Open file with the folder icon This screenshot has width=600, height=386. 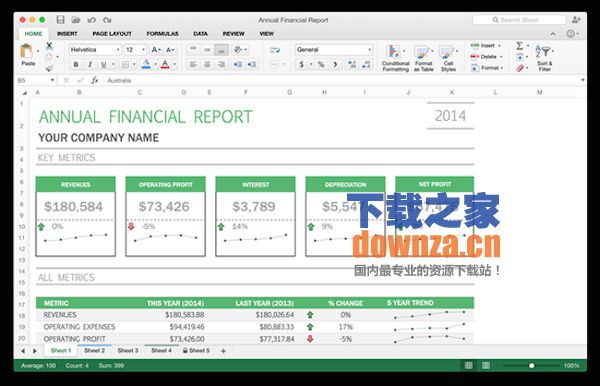click(x=76, y=20)
